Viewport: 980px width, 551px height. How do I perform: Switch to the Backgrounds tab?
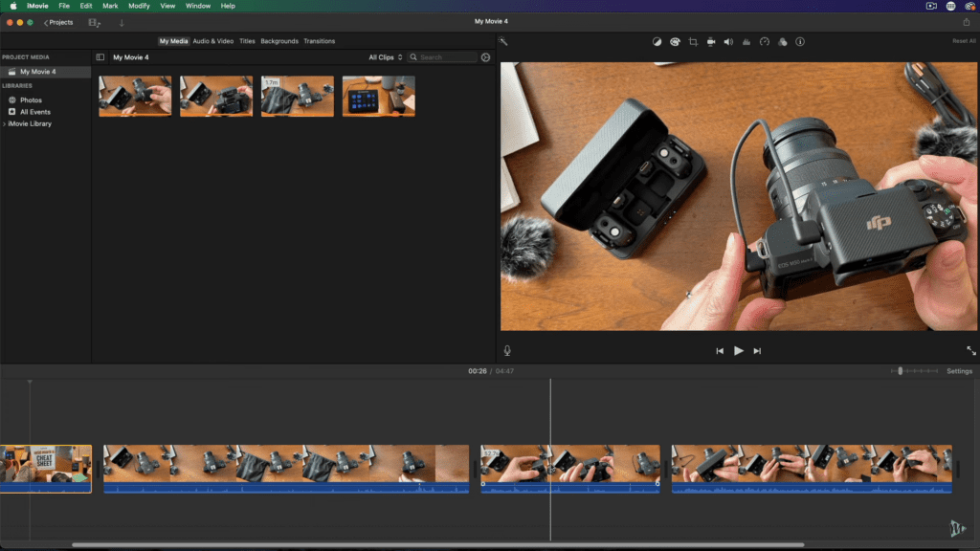pyautogui.click(x=279, y=41)
